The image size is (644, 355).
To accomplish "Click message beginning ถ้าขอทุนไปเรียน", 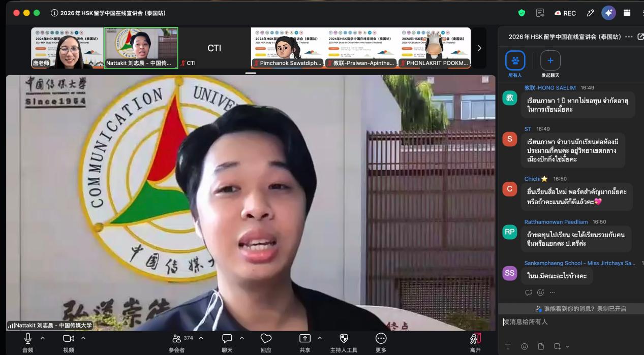I will pos(576,239).
